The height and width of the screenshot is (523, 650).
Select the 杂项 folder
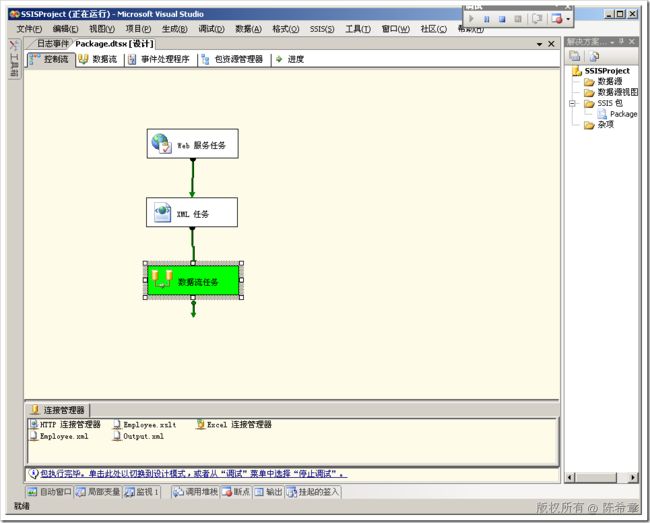(599, 124)
